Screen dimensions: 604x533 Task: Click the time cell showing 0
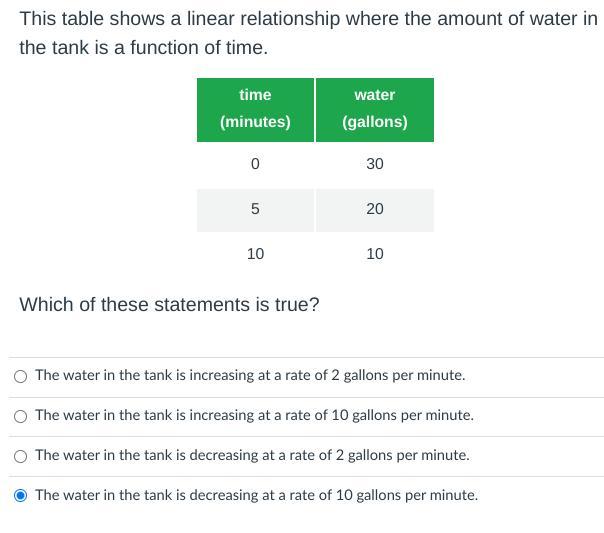pyautogui.click(x=255, y=164)
